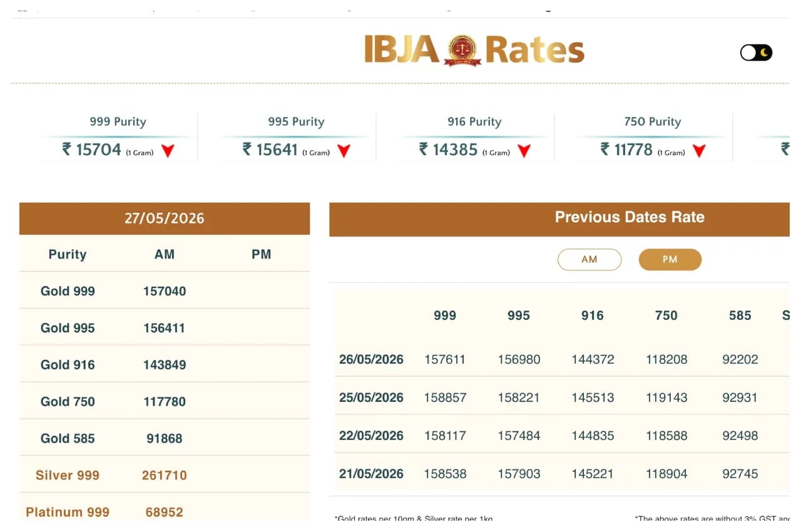Click the Gold 999 row label
The height and width of the screenshot is (532, 801).
pos(68,291)
